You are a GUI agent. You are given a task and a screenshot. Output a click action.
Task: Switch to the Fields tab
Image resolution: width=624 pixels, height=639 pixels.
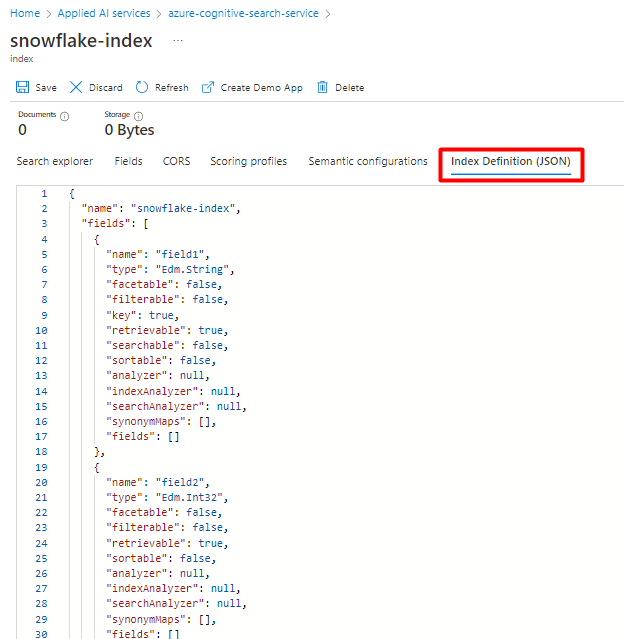pyautogui.click(x=128, y=161)
